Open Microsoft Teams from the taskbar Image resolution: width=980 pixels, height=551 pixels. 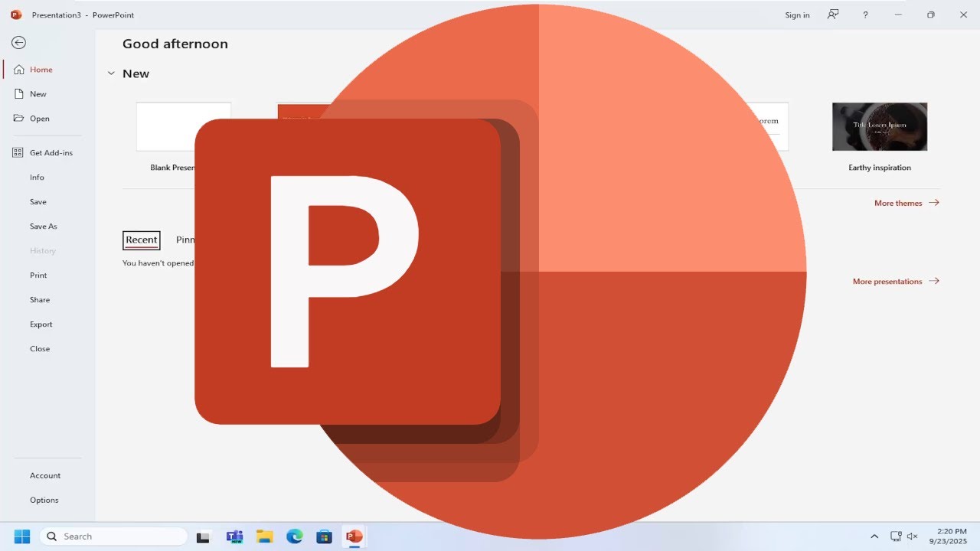[x=234, y=537]
